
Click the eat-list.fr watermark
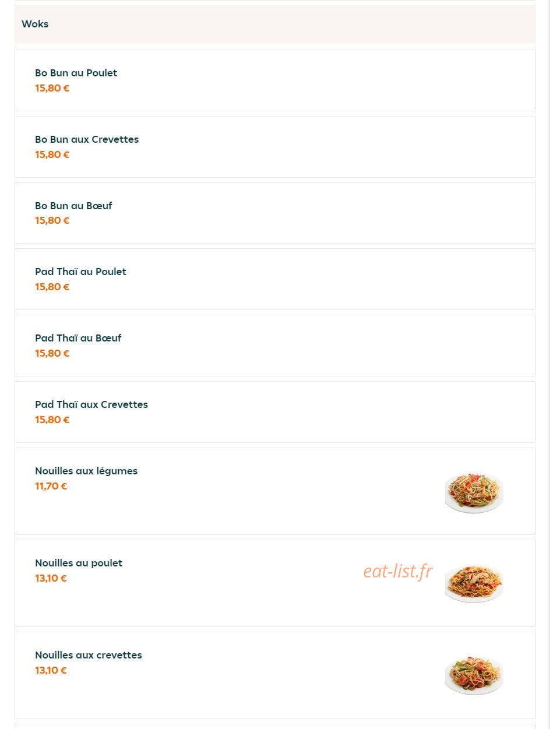coord(398,571)
